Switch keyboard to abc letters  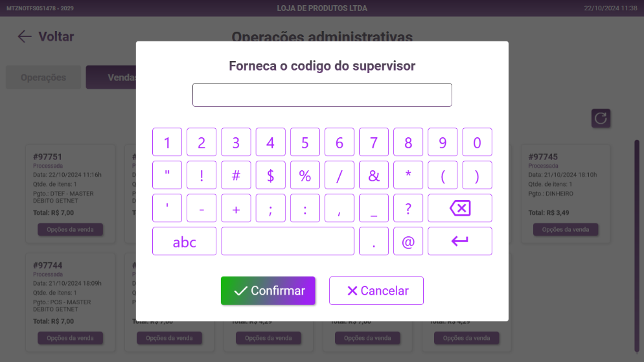coord(184,242)
